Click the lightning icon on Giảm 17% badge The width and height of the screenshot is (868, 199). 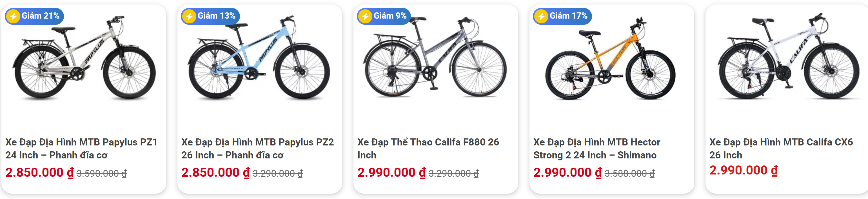542,16
